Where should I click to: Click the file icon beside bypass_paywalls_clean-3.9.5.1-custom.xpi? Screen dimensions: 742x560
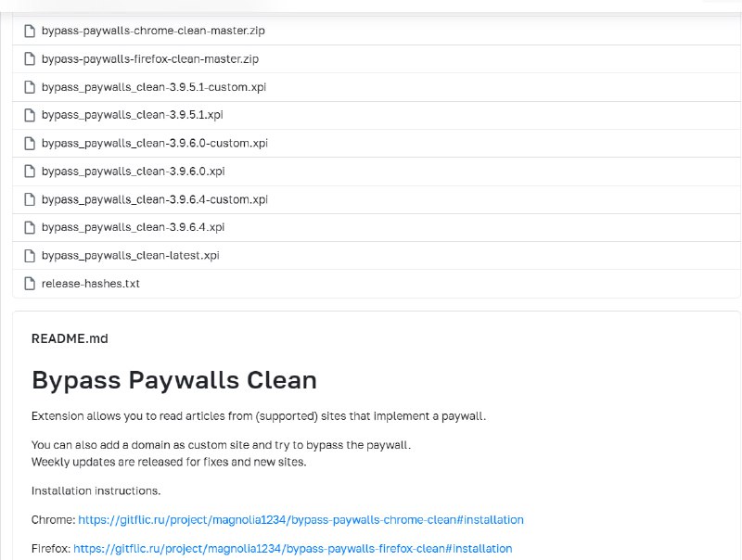point(29,86)
